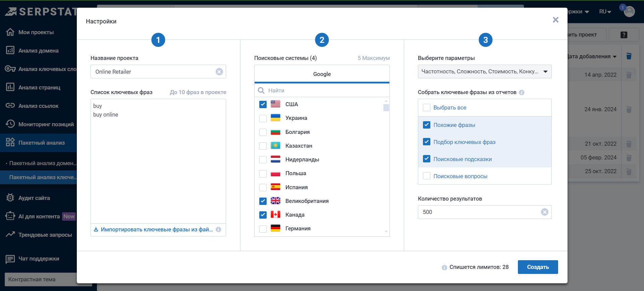Clear the results count value

[544, 212]
